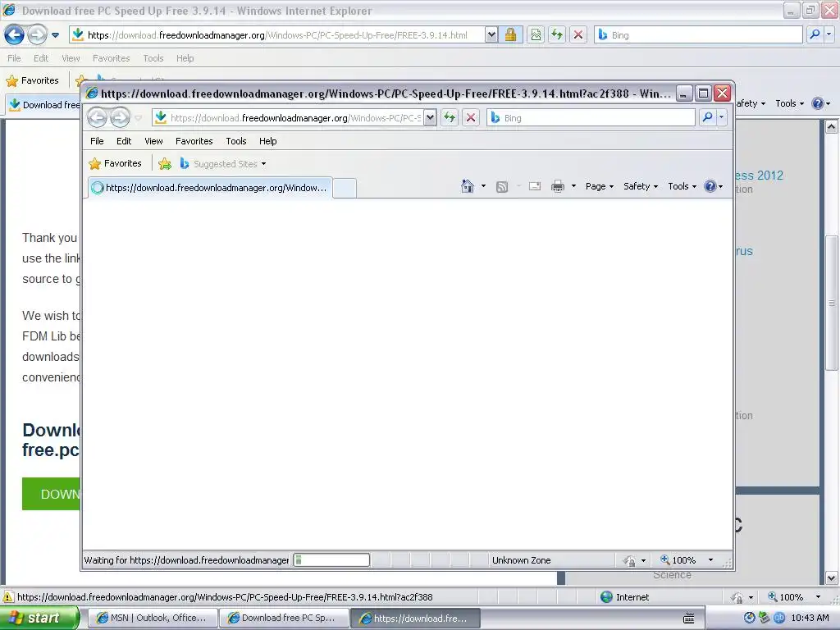Click search magnifier in popup window
Viewport: 840px width, 630px height.
click(707, 117)
